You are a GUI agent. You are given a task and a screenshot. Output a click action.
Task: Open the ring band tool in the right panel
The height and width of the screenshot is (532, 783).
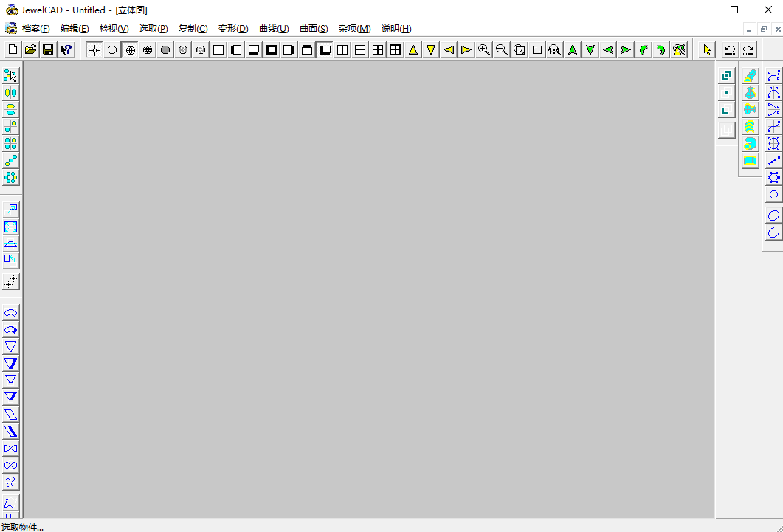[750, 160]
